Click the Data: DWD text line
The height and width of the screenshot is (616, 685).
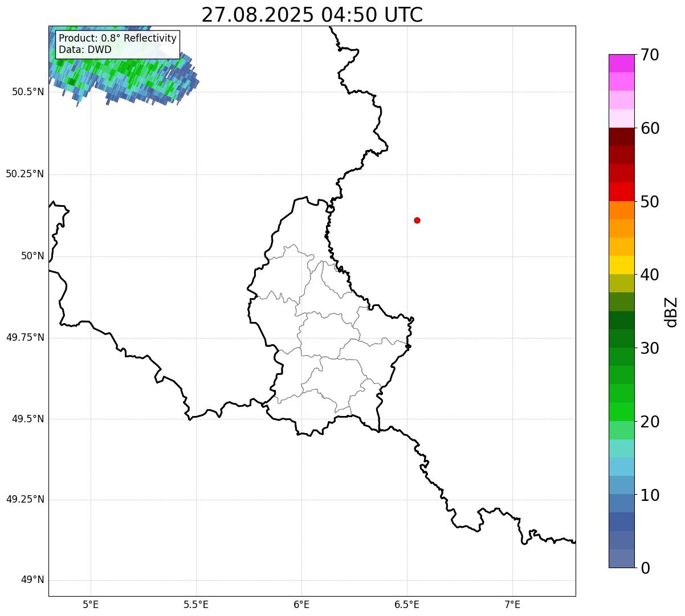[x=85, y=50]
